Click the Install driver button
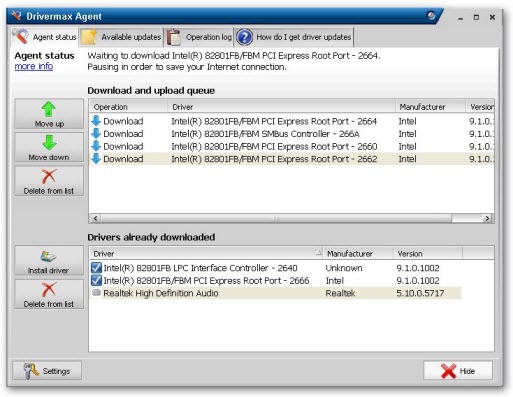 pyautogui.click(x=49, y=261)
